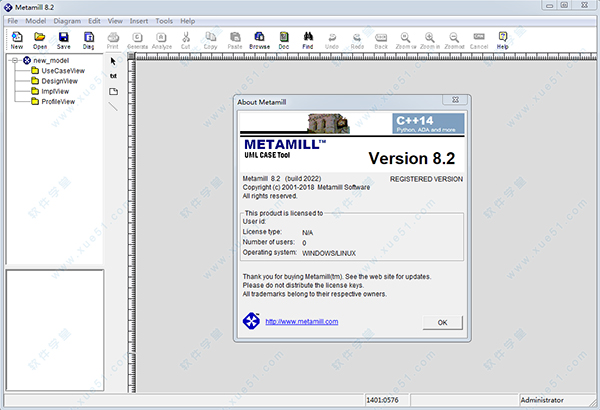This screenshot has height=410, width=600.
Task: Click the Print toolbar icon
Action: click(x=112, y=40)
